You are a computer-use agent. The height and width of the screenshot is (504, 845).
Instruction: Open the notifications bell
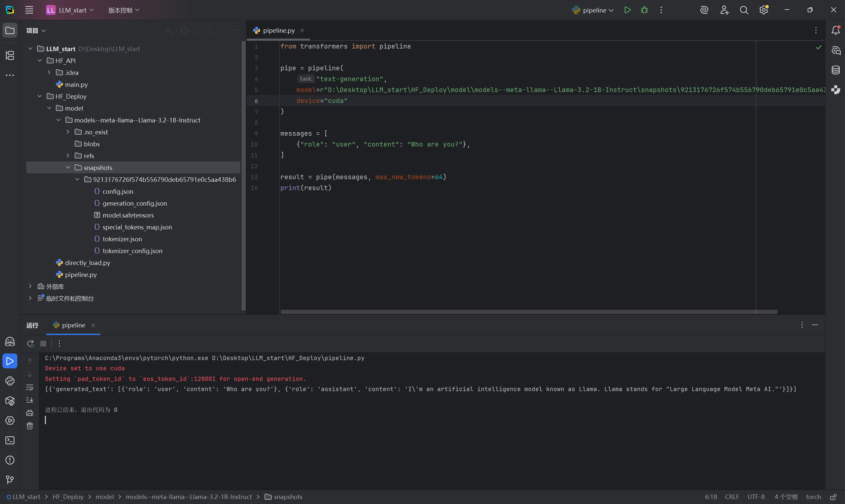click(835, 31)
